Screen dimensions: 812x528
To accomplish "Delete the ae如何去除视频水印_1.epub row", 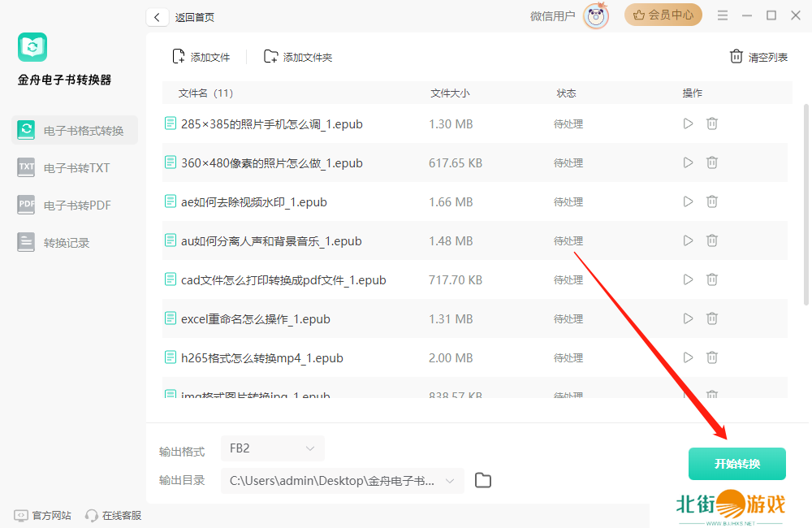I will tap(712, 202).
